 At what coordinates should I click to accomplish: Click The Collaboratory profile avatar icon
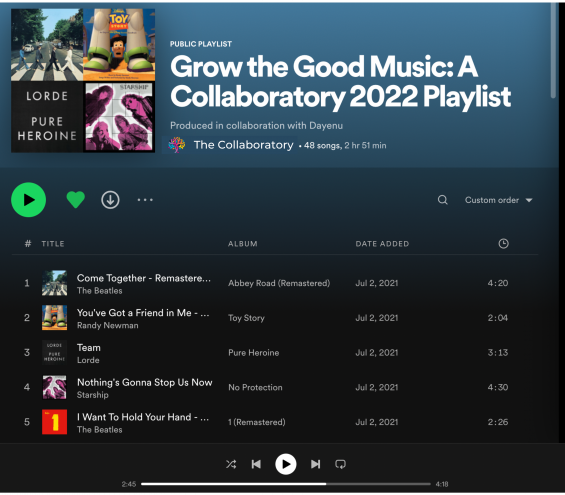(x=177, y=145)
